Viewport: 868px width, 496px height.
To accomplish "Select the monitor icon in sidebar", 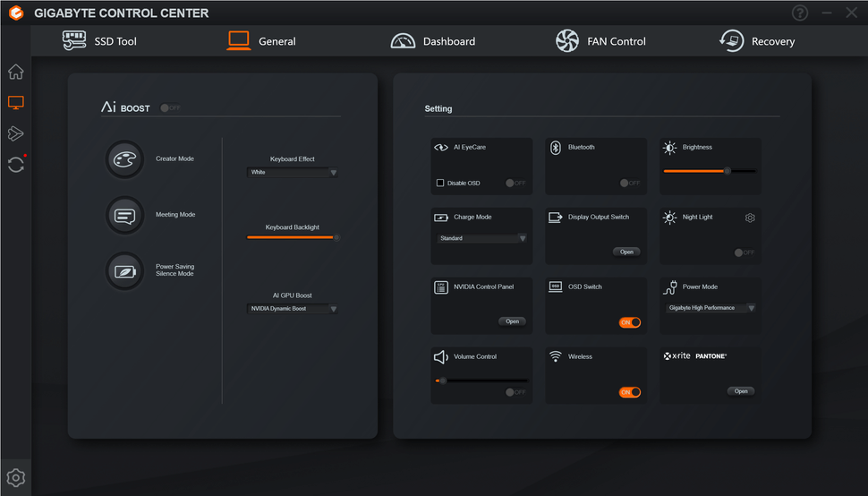I will pyautogui.click(x=15, y=102).
